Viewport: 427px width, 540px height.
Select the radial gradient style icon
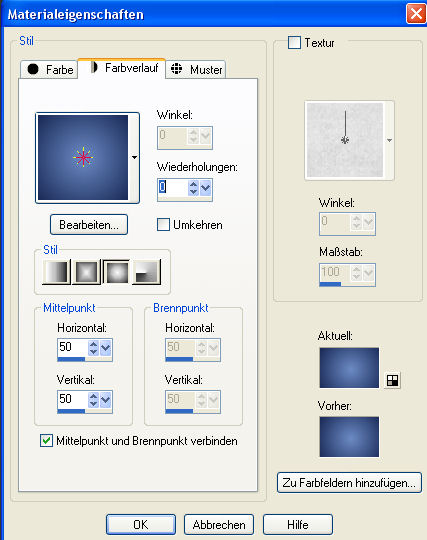(x=147, y=272)
